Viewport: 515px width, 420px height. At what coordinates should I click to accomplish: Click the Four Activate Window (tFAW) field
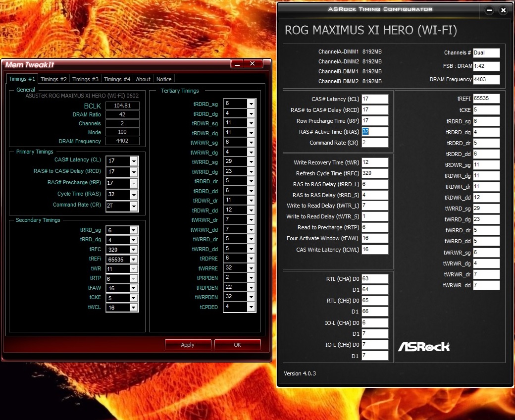point(375,238)
